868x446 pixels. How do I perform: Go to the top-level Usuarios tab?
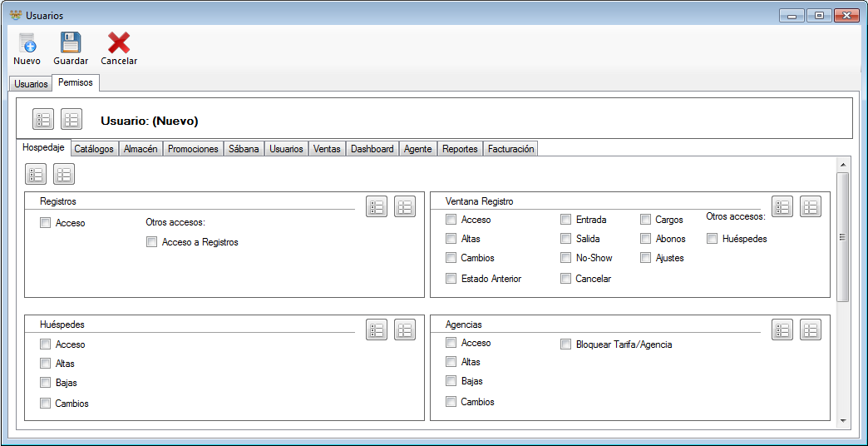(31, 84)
